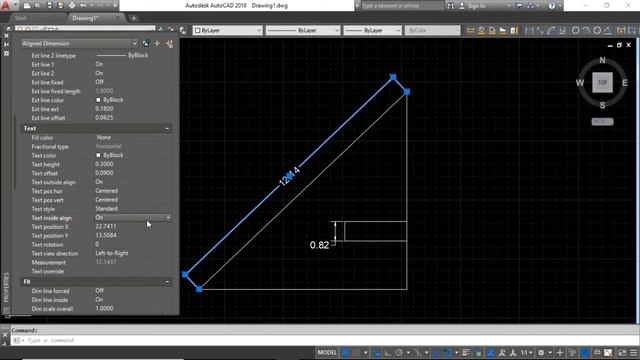Click the Toggle PICKADD icon in Properties palette
The image size is (640, 360).
(x=146, y=43)
